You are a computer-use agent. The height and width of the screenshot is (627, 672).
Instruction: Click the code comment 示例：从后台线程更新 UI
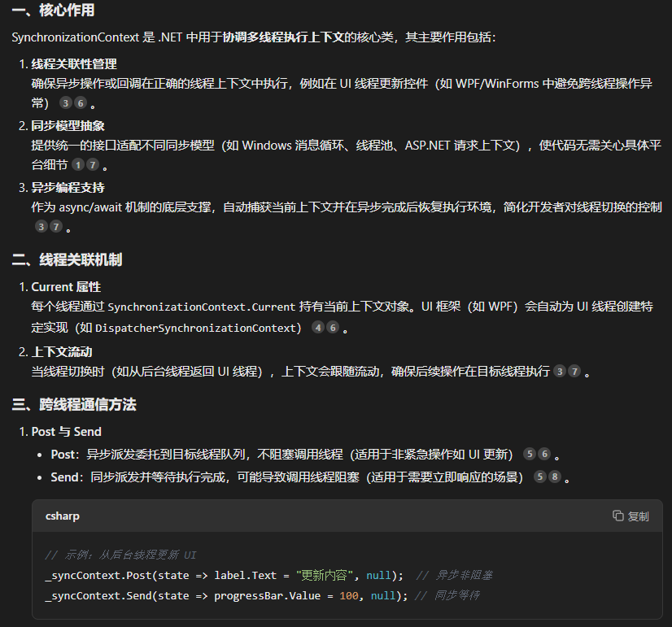pyautogui.click(x=120, y=555)
